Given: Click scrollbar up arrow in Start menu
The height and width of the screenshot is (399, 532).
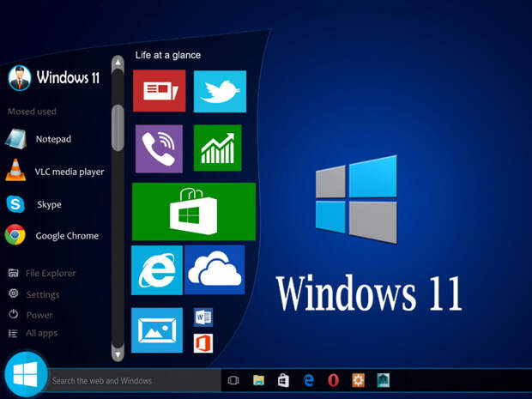Looking at the screenshot, I should tap(118, 63).
